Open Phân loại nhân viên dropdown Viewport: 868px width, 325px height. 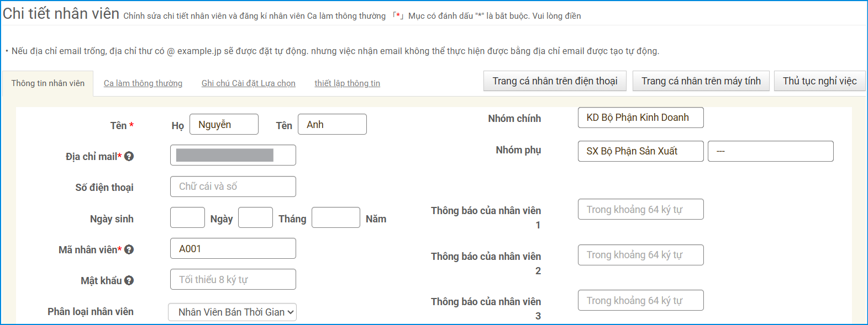(x=232, y=312)
